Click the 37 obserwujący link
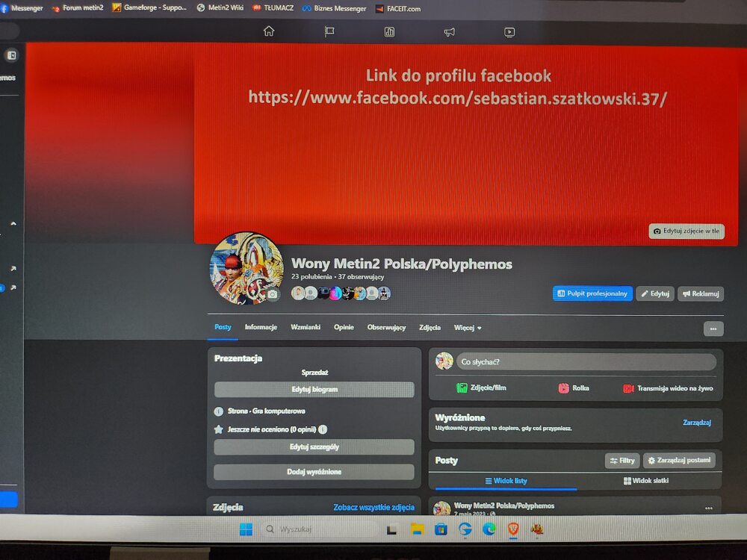 361,277
